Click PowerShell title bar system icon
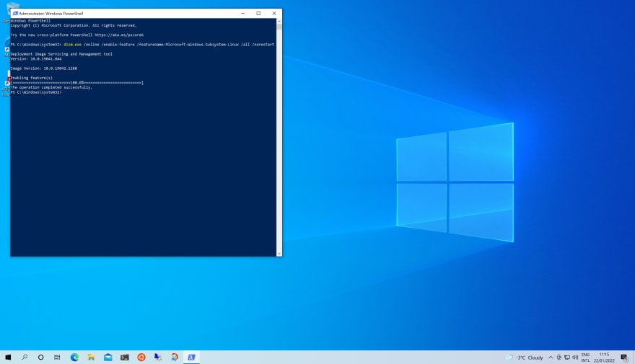 point(15,14)
